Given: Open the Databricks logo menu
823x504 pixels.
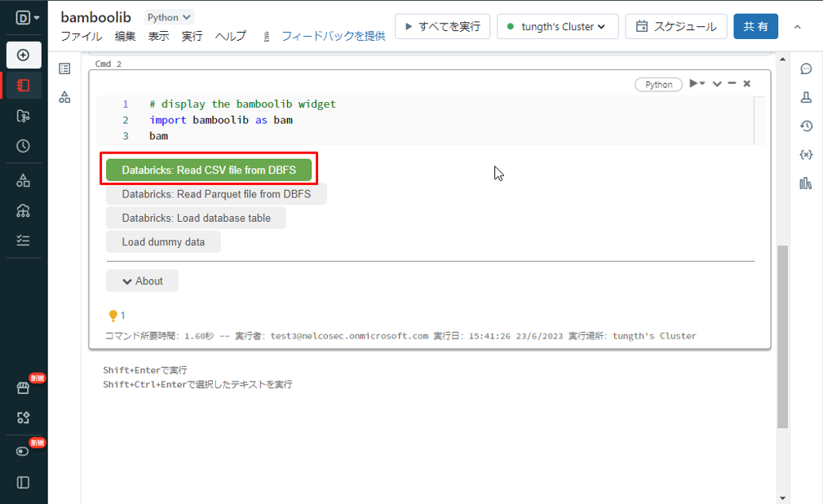Looking at the screenshot, I should click(27, 18).
